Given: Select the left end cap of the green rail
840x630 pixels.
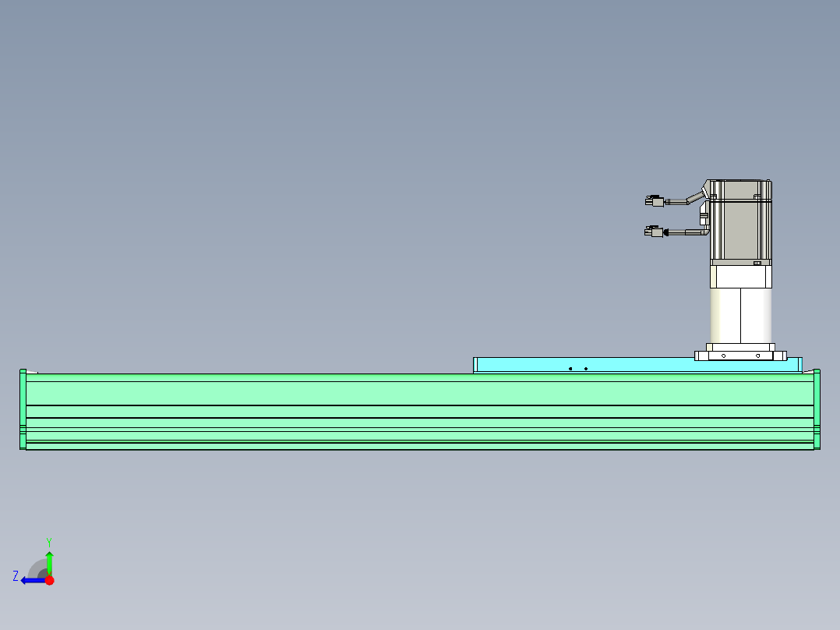Looking at the screenshot, I should coord(23,409).
